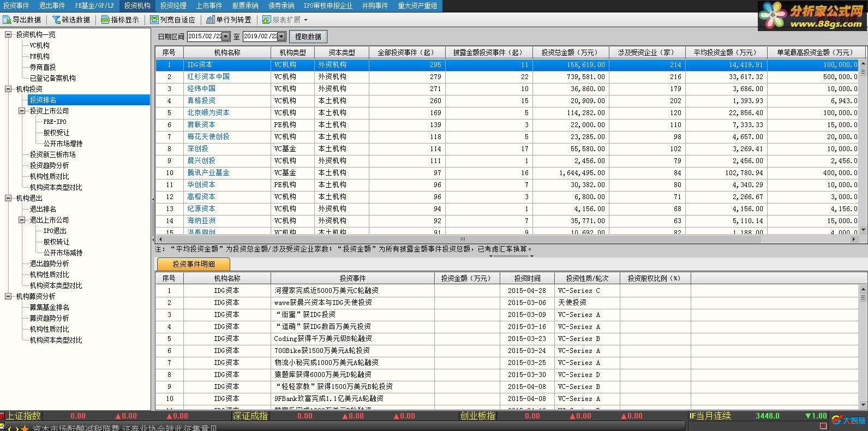Screen dimensions: 868x431
Task: Click the column width auto-fit (列宽自适应) icon
Action: 154,20
